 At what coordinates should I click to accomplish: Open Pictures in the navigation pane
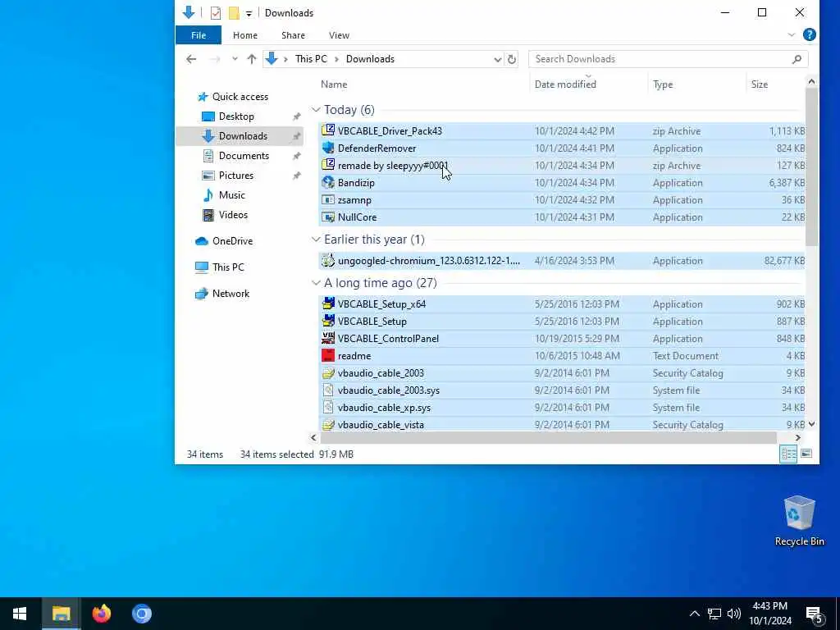[x=235, y=176]
